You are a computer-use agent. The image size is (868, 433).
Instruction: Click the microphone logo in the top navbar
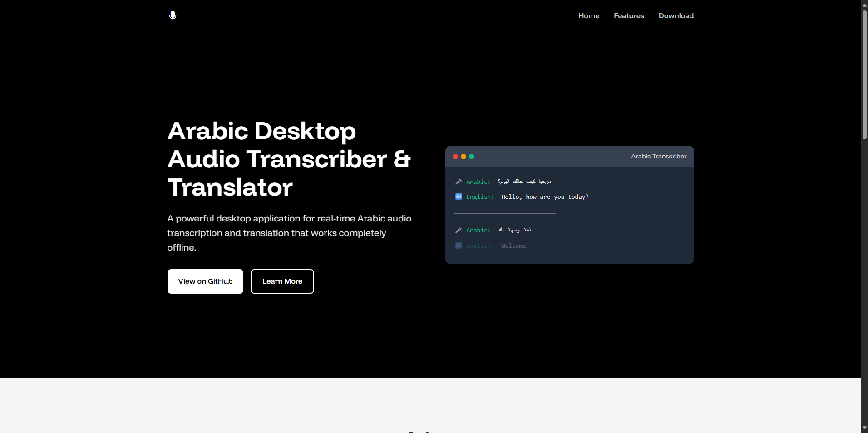[x=173, y=15]
